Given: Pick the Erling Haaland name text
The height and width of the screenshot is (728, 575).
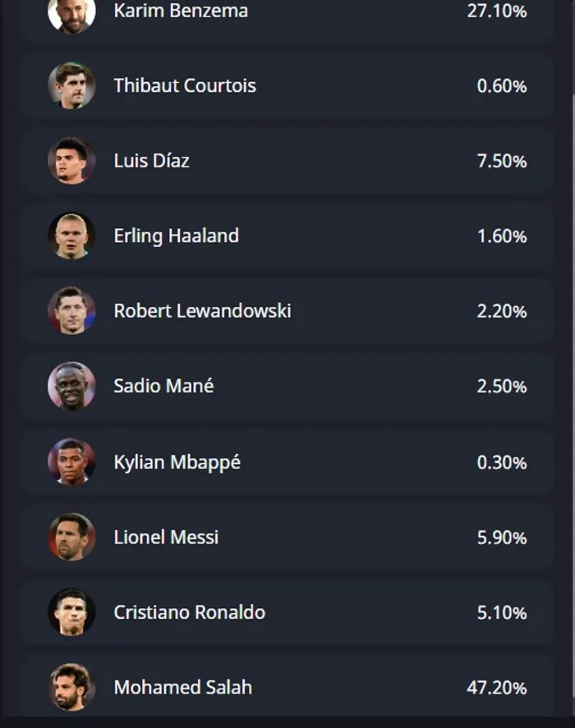Looking at the screenshot, I should coord(176,236).
